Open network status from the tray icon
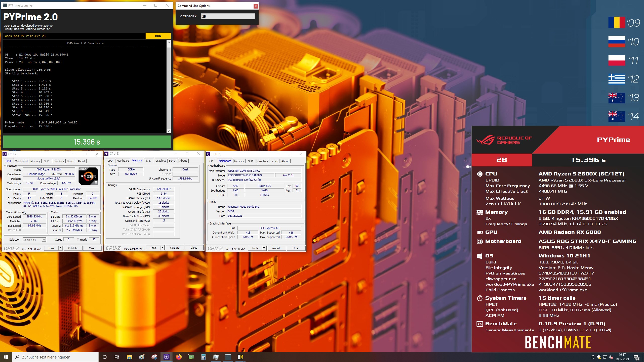The width and height of the screenshot is (644, 362). [x=605, y=357]
